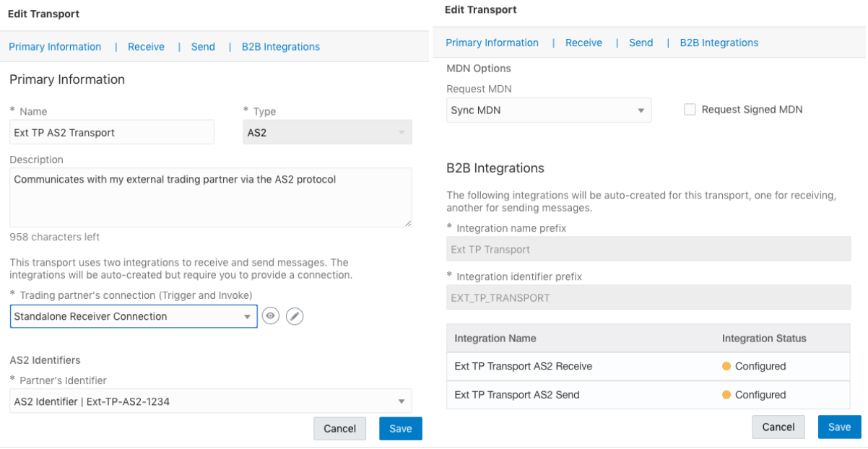Select the Integration name prefix field

click(648, 248)
